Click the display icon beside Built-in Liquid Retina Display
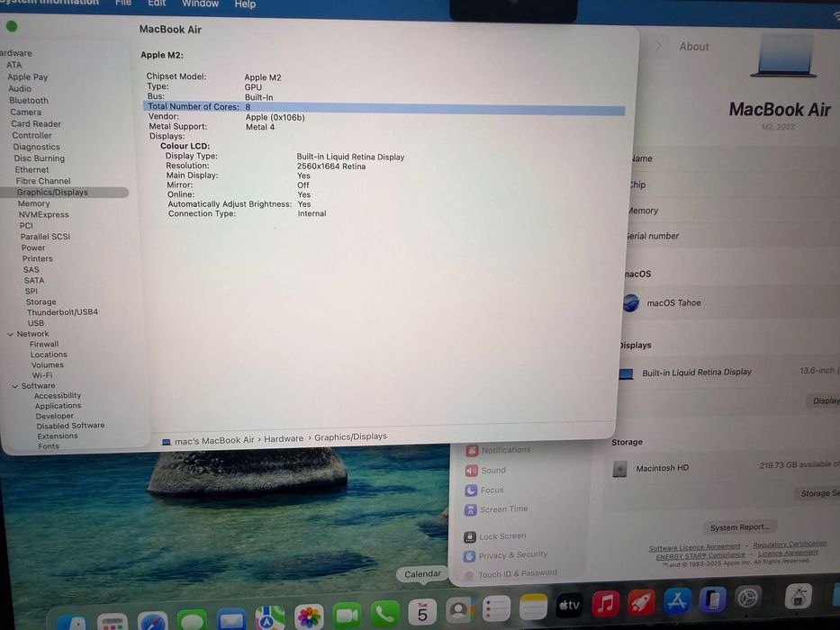This screenshot has height=630, width=840. [x=626, y=373]
